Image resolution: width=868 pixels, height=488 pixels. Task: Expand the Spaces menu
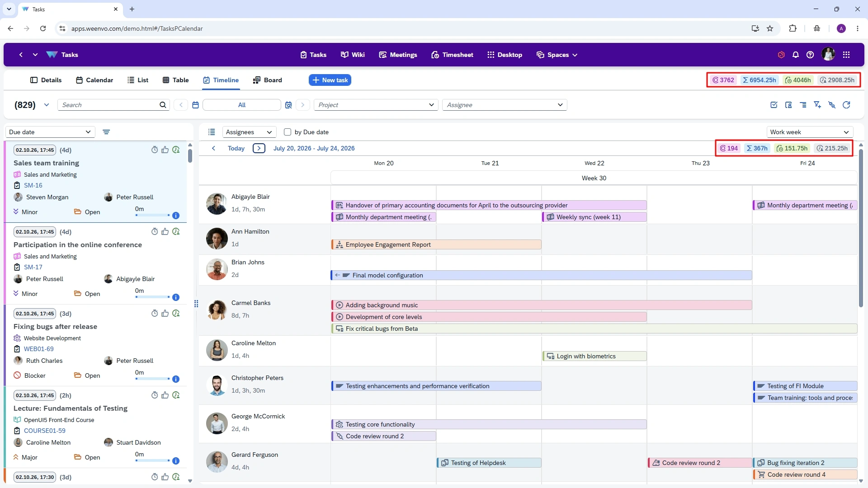click(x=557, y=55)
